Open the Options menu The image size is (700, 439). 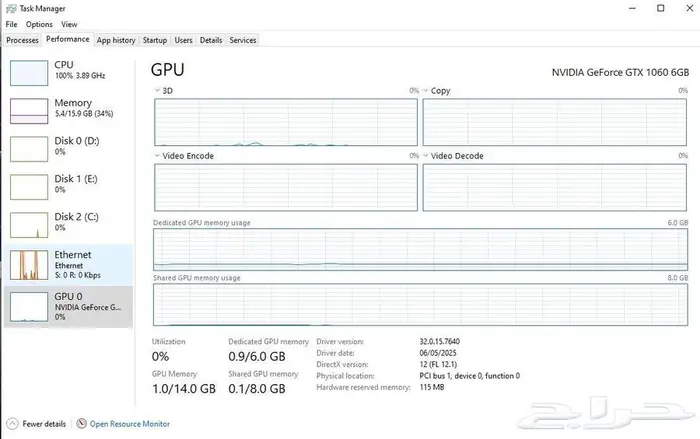click(x=39, y=24)
